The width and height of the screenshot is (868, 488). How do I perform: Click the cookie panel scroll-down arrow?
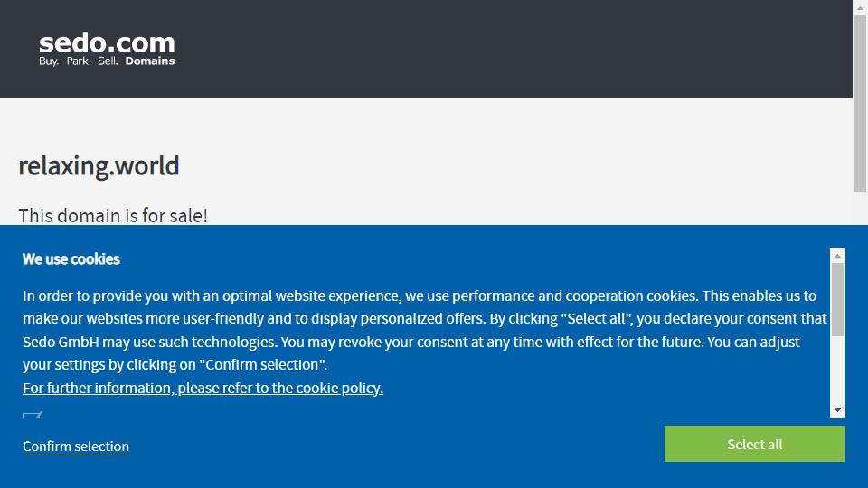pos(837,410)
